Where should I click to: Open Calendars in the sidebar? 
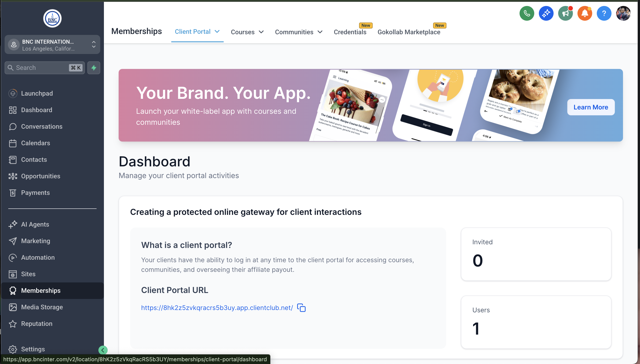pyautogui.click(x=52, y=143)
